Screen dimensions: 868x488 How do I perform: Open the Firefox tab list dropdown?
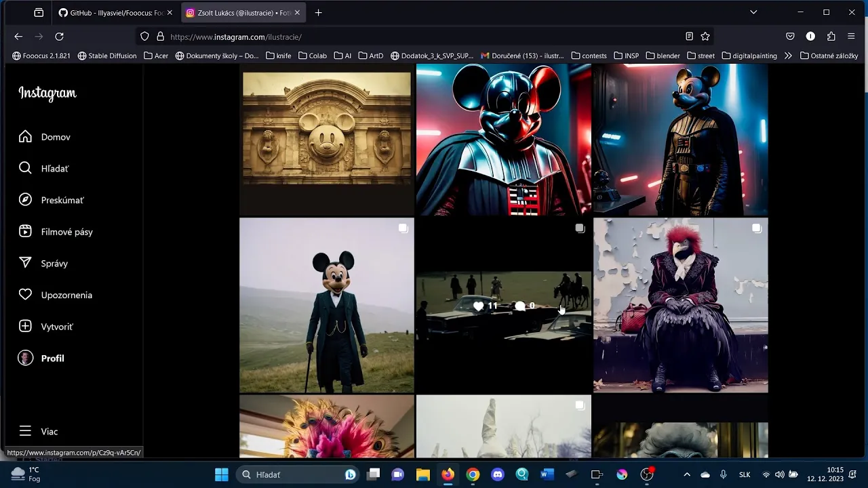click(753, 12)
